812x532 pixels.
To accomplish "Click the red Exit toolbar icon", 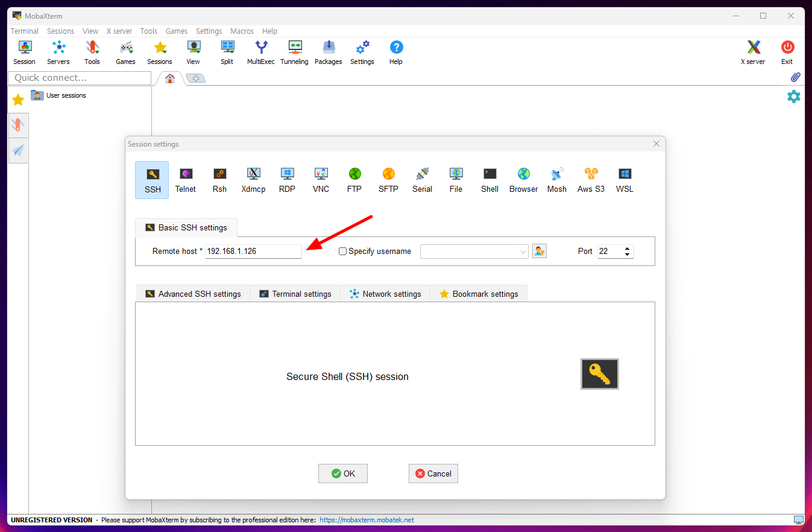I will coord(787,52).
